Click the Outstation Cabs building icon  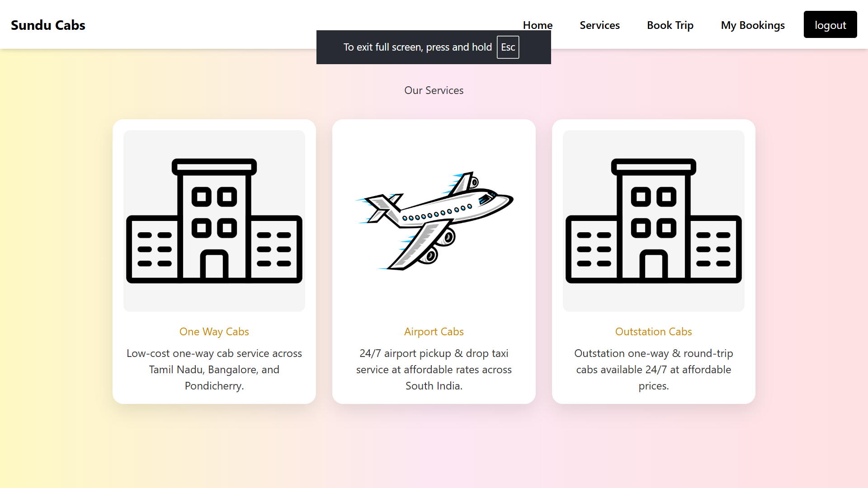pyautogui.click(x=653, y=221)
